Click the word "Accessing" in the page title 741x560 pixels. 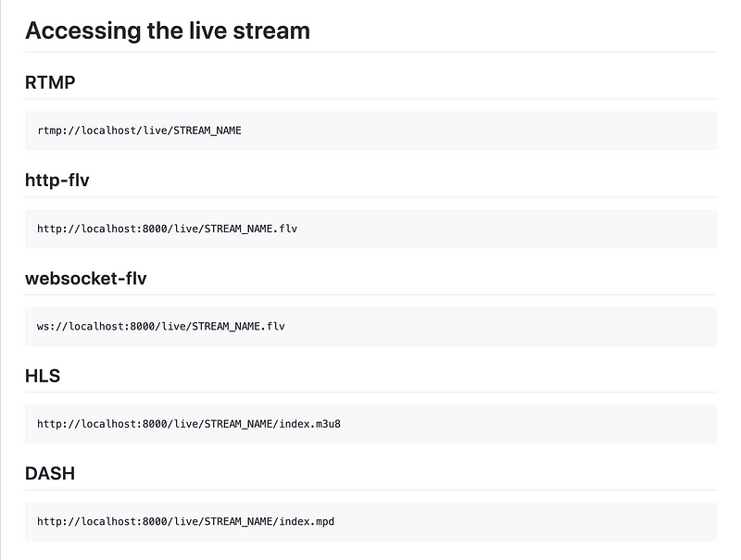click(x=79, y=31)
